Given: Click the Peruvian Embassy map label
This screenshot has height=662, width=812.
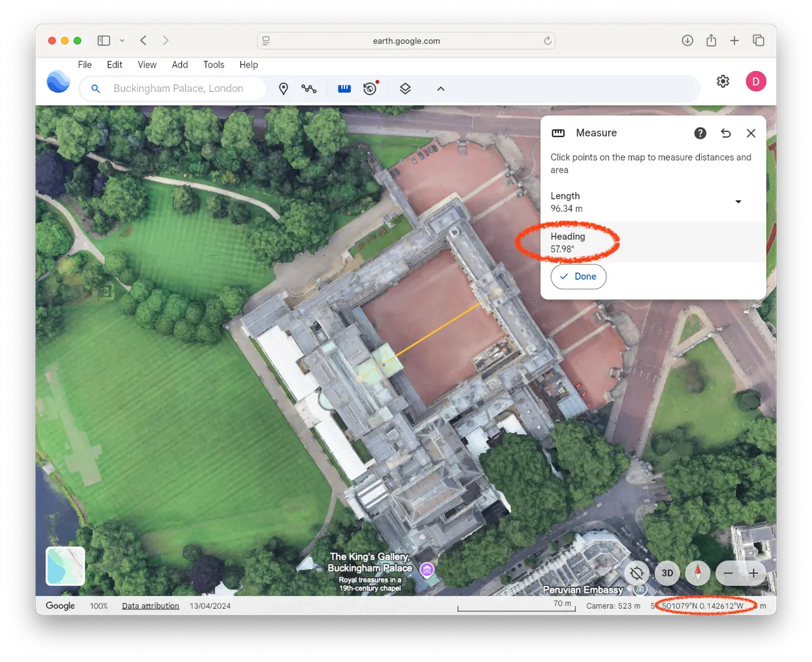Looking at the screenshot, I should tap(583, 590).
